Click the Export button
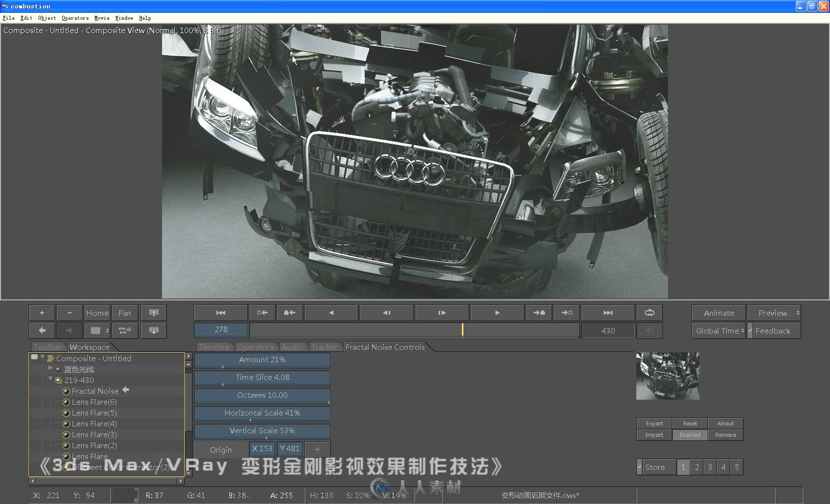This screenshot has width=830, height=504. (654, 423)
